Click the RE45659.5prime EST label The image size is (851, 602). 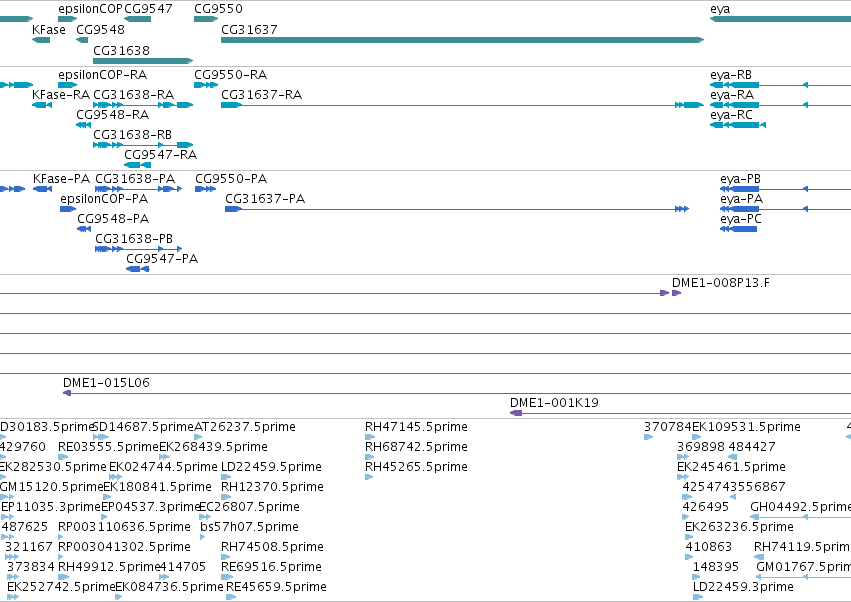[276, 587]
